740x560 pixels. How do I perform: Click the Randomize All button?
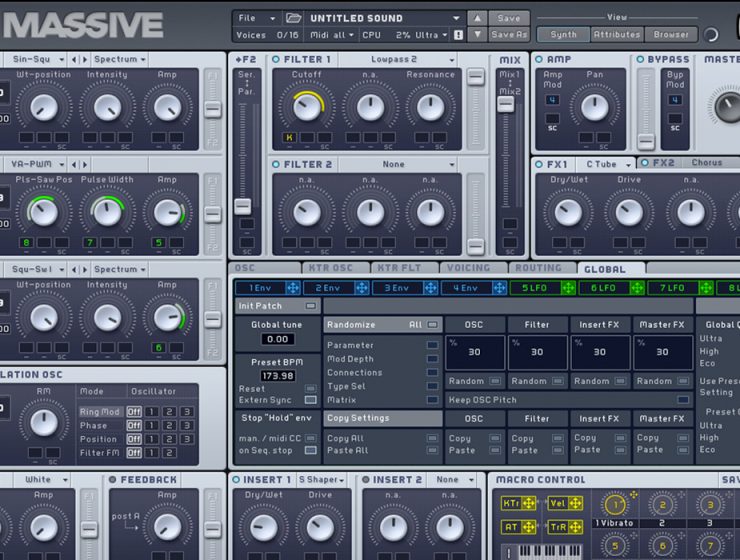pyautogui.click(x=383, y=325)
